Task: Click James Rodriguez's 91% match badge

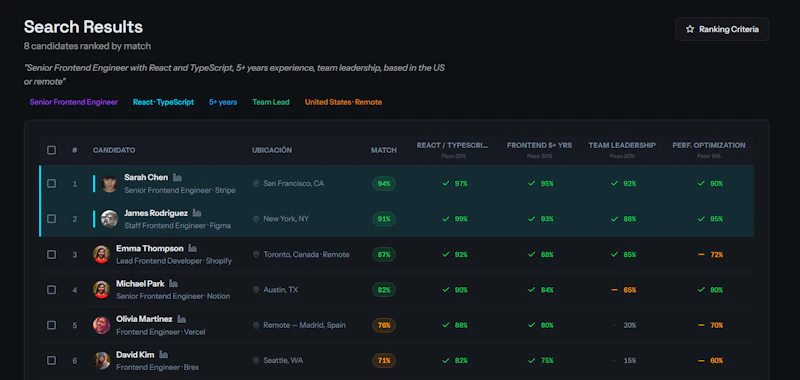Action: pos(384,219)
